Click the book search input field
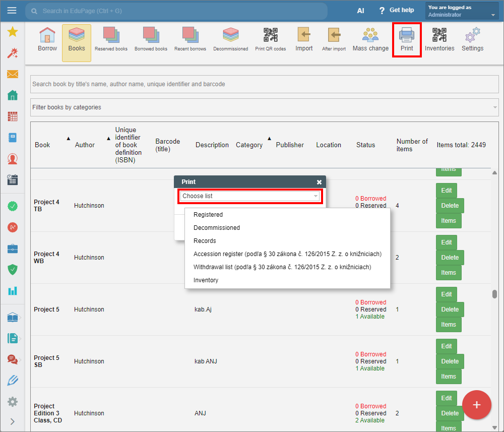Viewport: 504px width, 432px height. [264, 84]
